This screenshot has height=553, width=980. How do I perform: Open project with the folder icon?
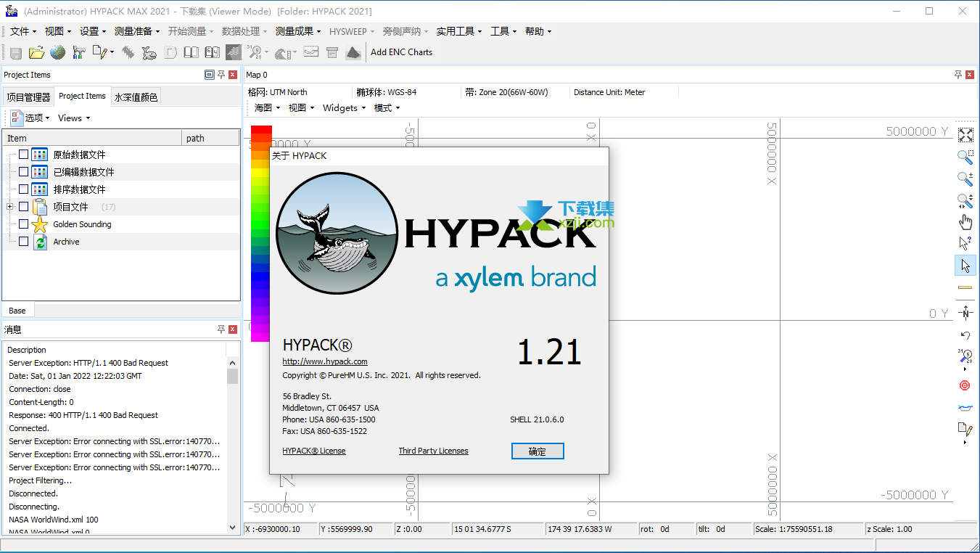36,52
